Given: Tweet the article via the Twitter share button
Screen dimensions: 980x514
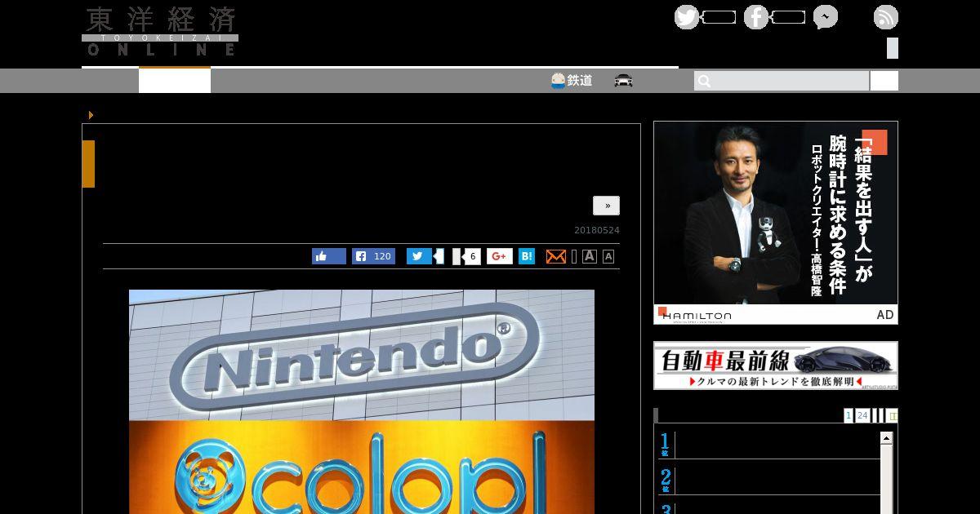Looking at the screenshot, I should [419, 256].
